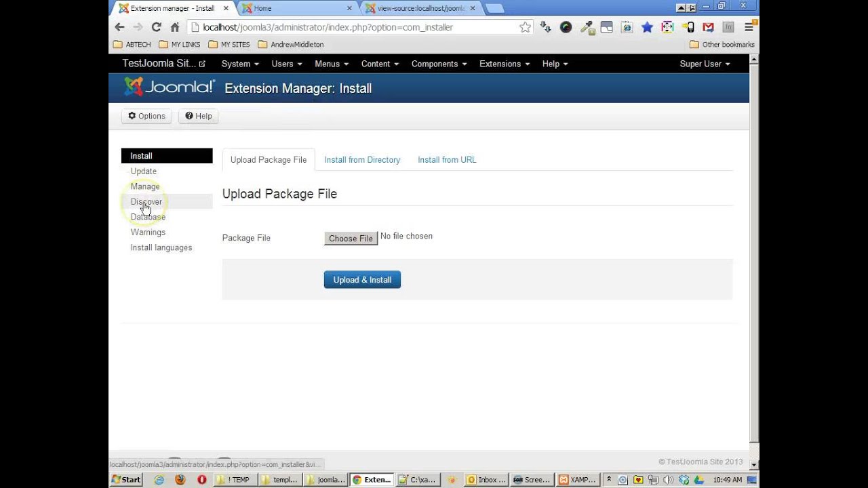The image size is (868, 488).
Task: Close the view-source browser tab
Action: point(473,8)
